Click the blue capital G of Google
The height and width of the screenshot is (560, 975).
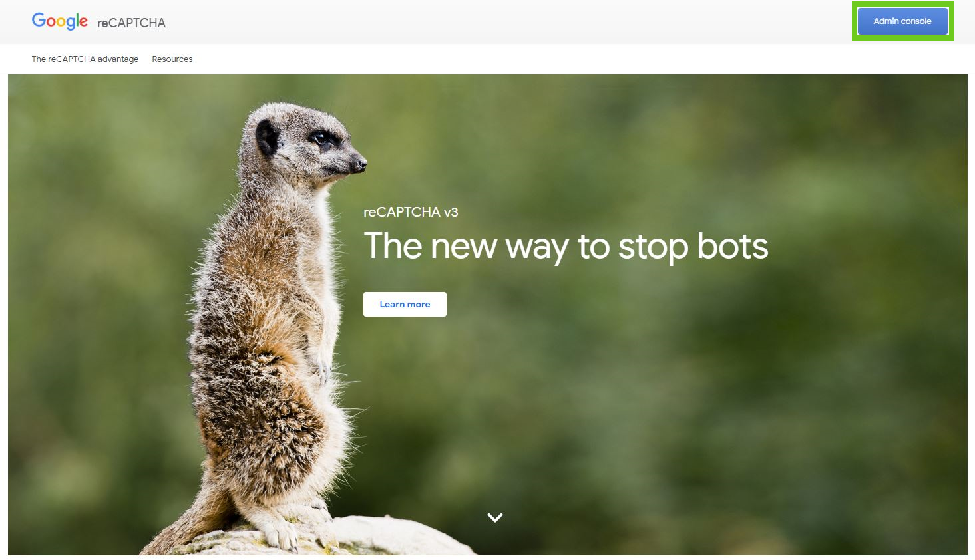39,20
